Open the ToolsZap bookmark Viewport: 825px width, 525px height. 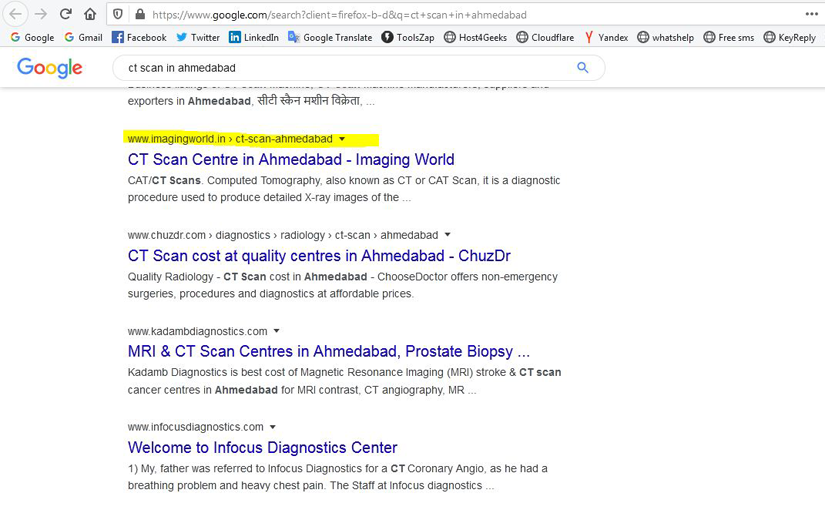(x=408, y=37)
